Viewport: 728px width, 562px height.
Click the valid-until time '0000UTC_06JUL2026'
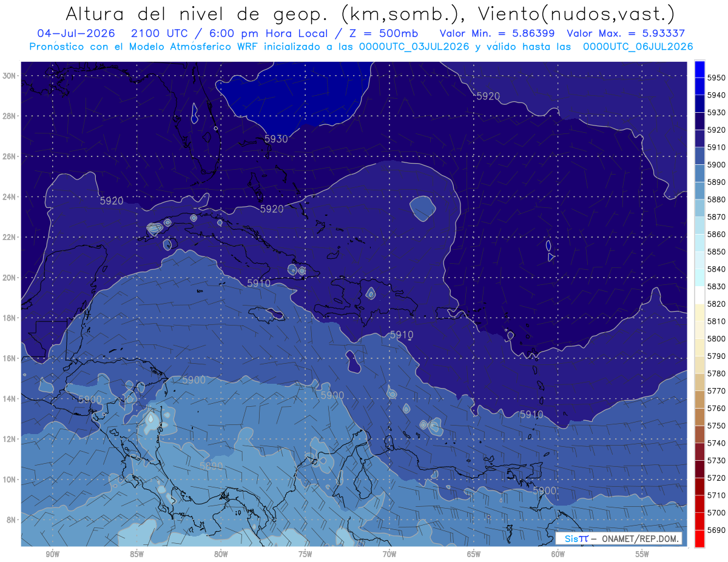(638, 47)
